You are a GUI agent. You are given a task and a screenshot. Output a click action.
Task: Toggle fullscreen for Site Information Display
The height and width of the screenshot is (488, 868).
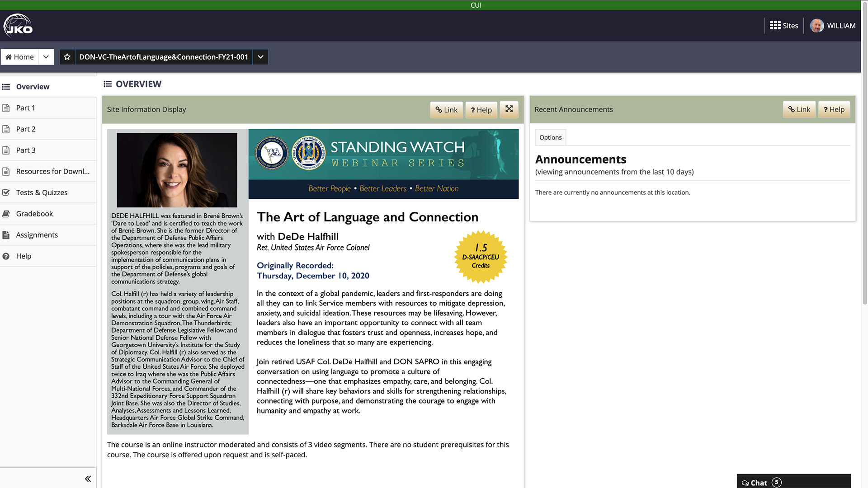[x=509, y=109]
